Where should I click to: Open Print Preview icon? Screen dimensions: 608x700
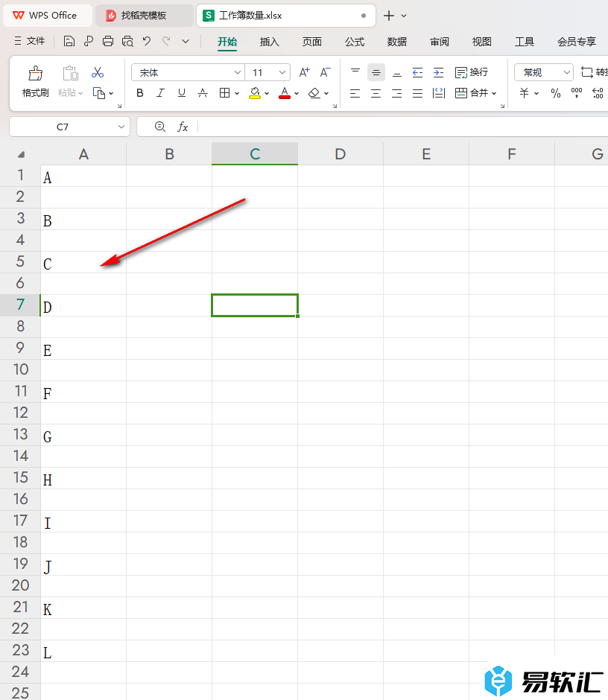(x=127, y=42)
